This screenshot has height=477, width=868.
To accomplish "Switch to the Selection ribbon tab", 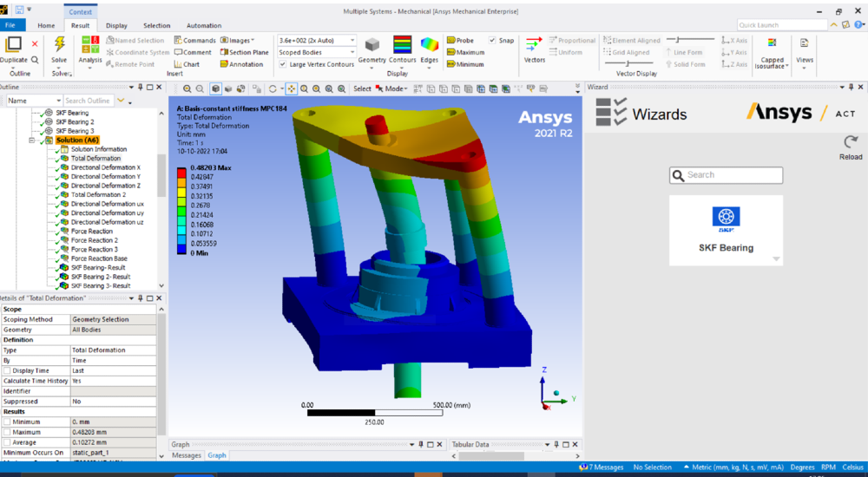I will pos(156,25).
